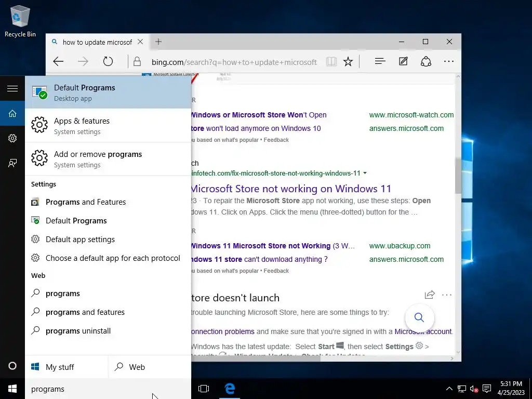Open the Windows Start button
Viewport: 532px width, 399px height.
(12, 389)
